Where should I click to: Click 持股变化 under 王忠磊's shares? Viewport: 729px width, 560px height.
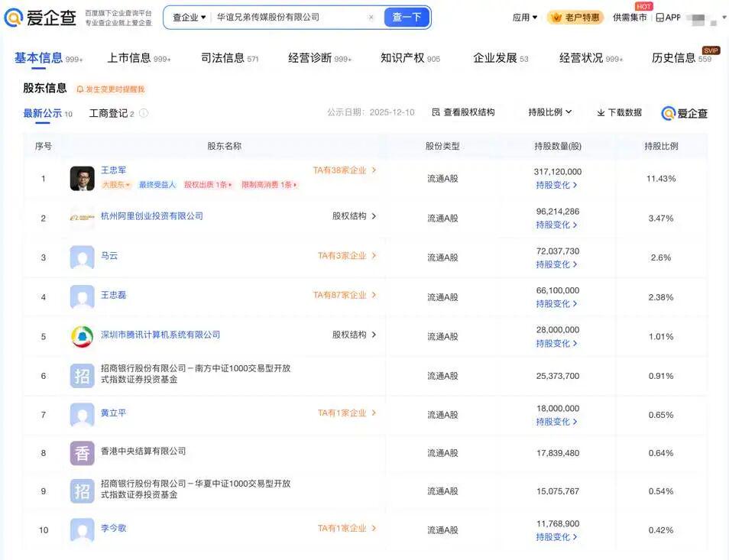[x=556, y=303]
